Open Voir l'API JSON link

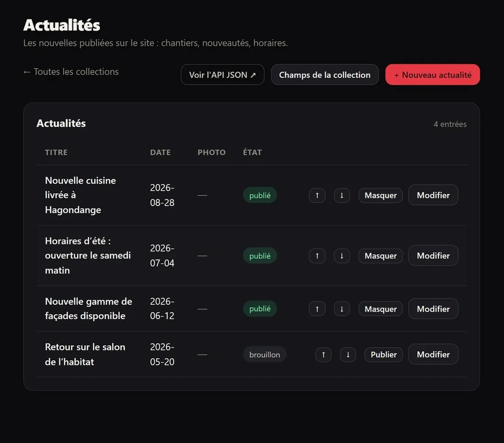222,75
